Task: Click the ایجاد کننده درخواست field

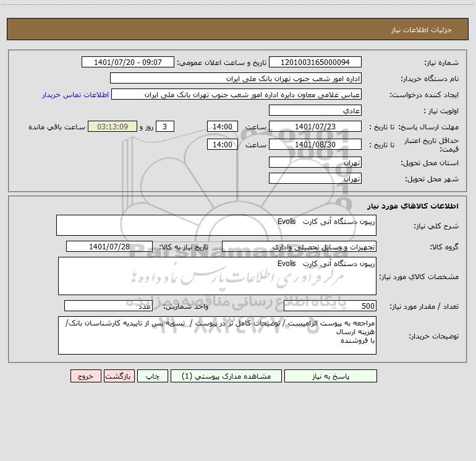Action: [237, 94]
